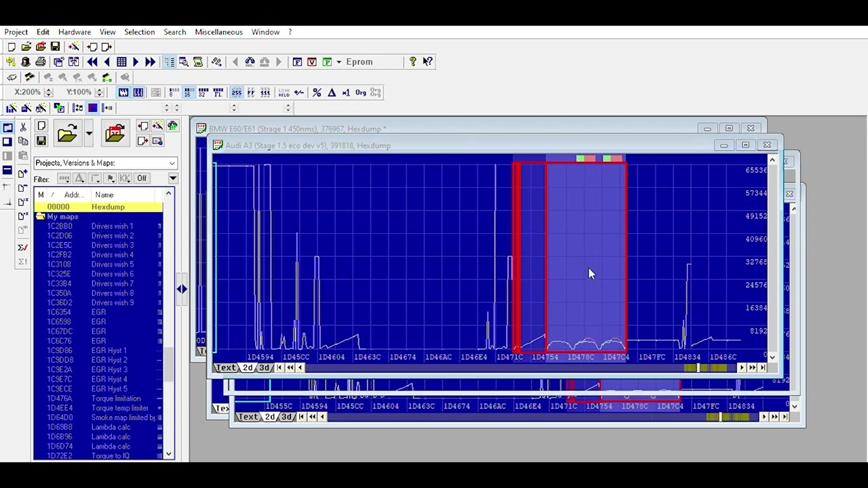The width and height of the screenshot is (868, 488).
Task: Toggle LoHi/HiLo byte order
Action: pos(283,92)
